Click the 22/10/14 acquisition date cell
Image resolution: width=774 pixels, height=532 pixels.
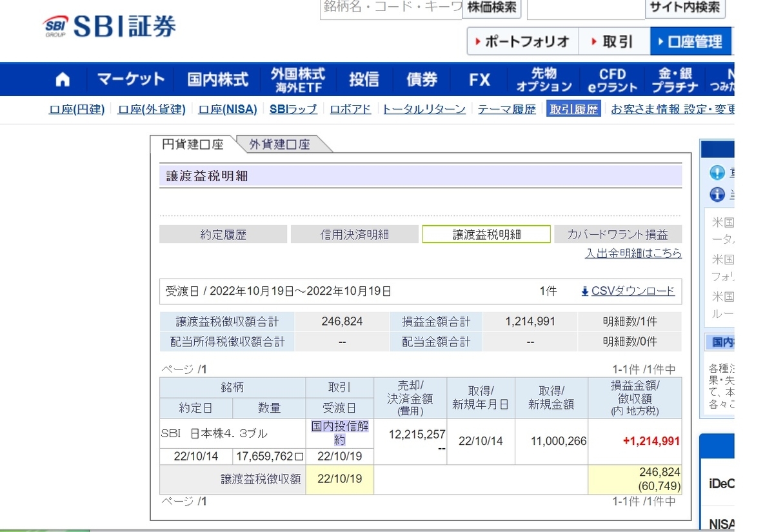480,441
